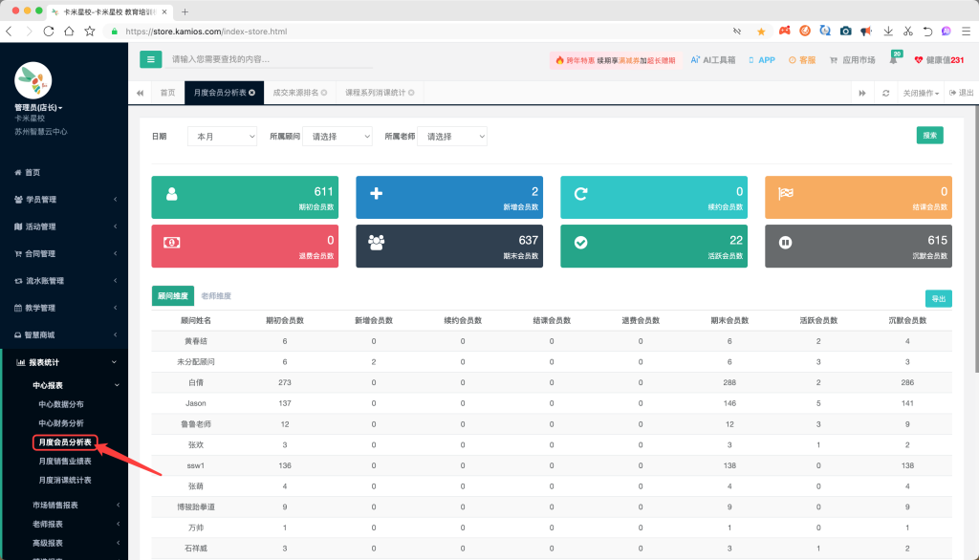The height and width of the screenshot is (560, 979).
Task: Click the browser camera screenshot extension icon
Action: point(845,31)
